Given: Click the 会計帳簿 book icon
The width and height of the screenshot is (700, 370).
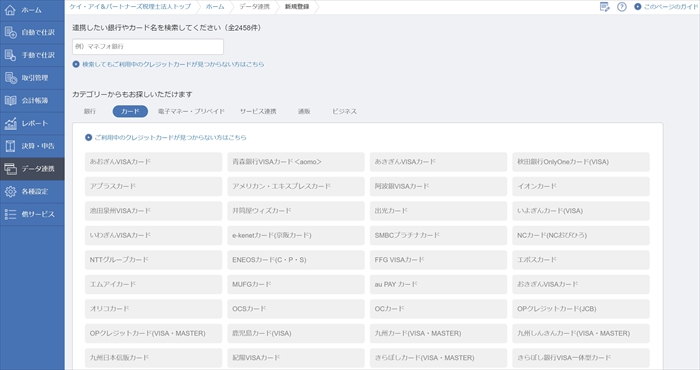Looking at the screenshot, I should point(10,100).
